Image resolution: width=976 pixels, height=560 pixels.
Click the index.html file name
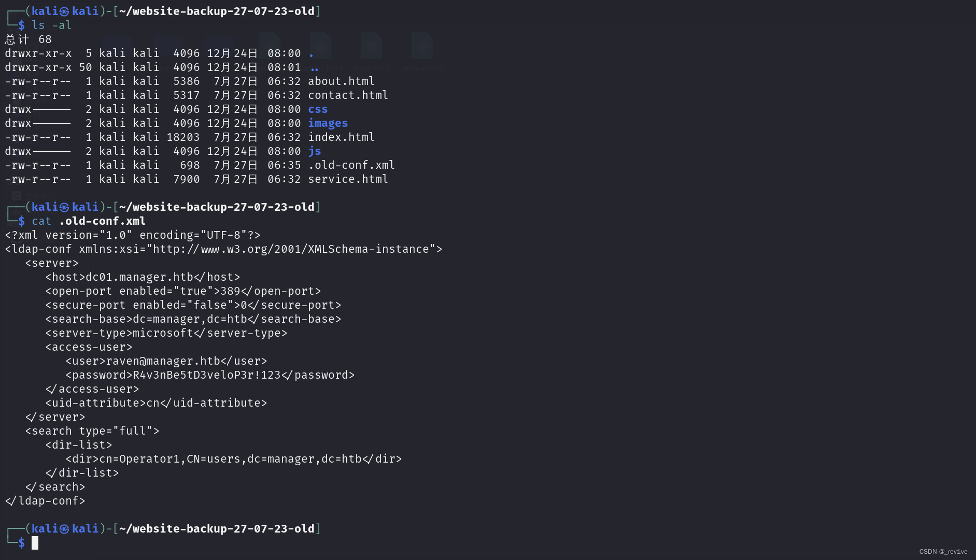tap(341, 137)
